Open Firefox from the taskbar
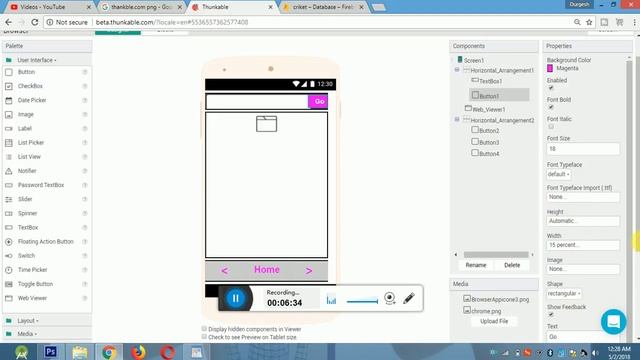Viewport: 640px width, 360px height. pyautogui.click(x=138, y=351)
